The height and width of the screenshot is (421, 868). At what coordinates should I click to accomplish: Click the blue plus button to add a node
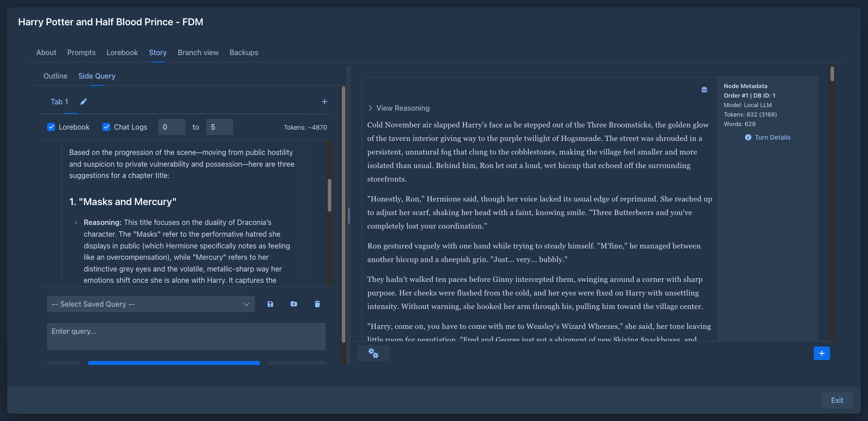822,353
